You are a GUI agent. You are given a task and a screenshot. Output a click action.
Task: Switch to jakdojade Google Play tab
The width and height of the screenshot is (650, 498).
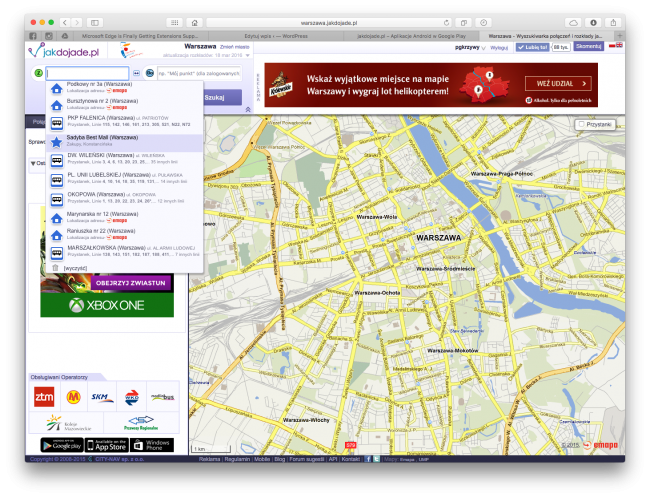point(411,36)
